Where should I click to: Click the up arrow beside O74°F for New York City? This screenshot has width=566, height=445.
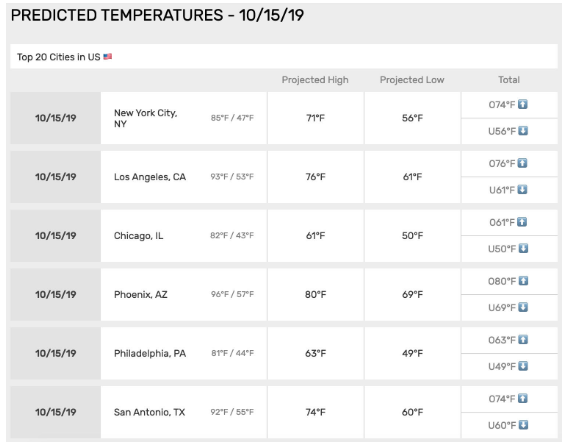click(523, 104)
